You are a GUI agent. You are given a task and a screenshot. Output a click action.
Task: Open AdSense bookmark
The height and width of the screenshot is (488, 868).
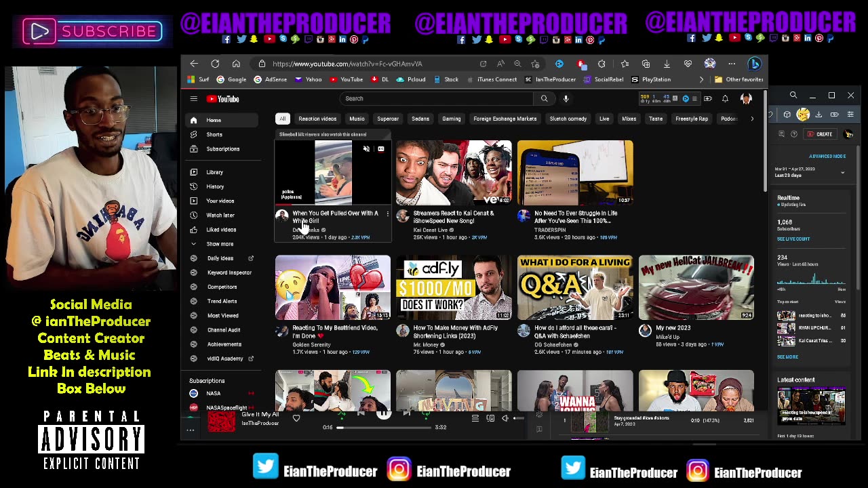[270, 79]
